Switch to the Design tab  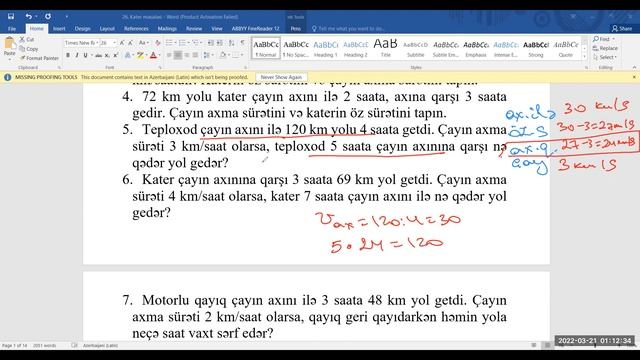[x=82, y=29]
